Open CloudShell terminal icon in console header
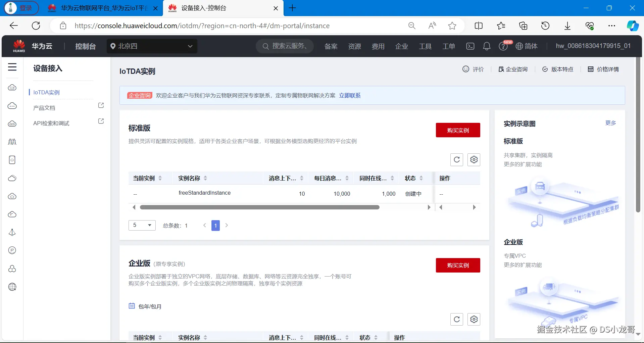Image resolution: width=644 pixels, height=343 pixels. pyautogui.click(x=470, y=46)
